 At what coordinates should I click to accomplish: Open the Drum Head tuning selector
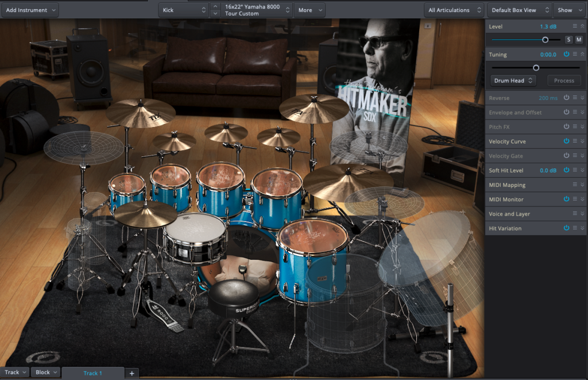[513, 80]
